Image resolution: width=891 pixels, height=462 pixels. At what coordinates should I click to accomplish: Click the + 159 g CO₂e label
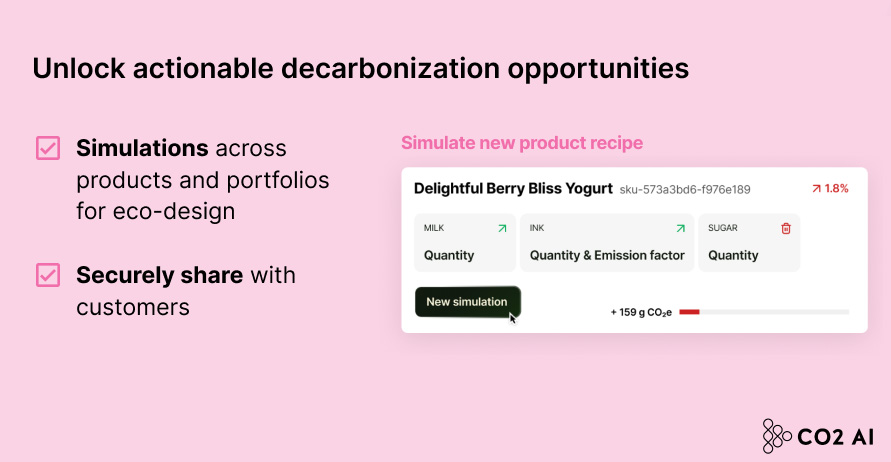point(641,312)
